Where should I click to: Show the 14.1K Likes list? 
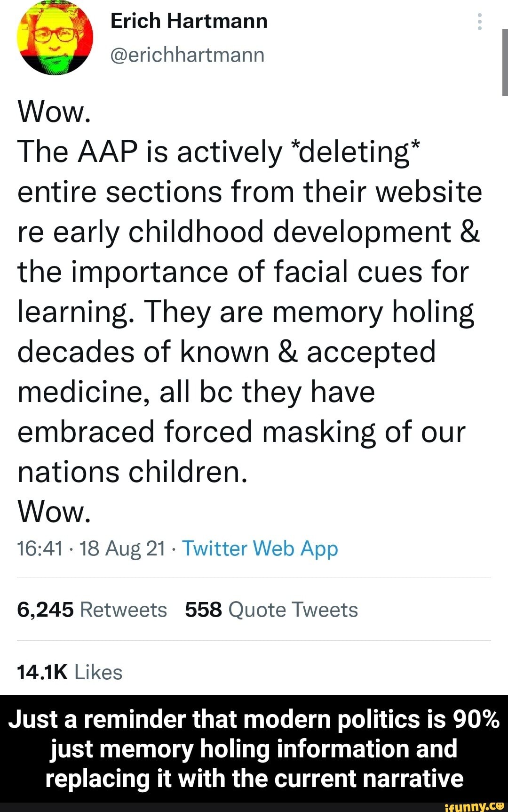pyautogui.click(x=70, y=672)
